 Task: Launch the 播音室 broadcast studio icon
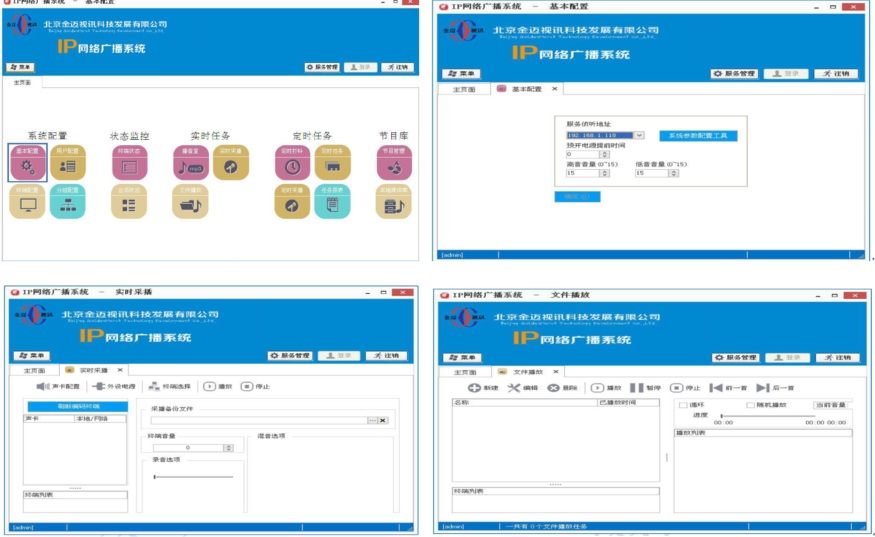[x=189, y=163]
